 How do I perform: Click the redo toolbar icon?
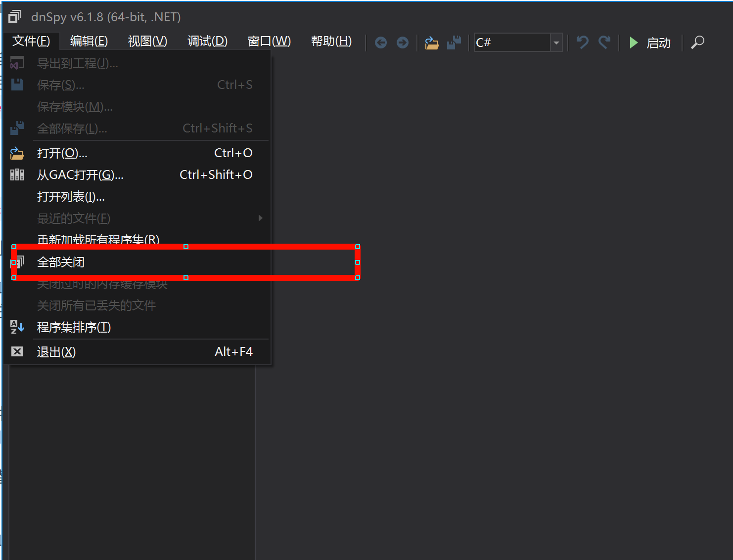pos(604,43)
